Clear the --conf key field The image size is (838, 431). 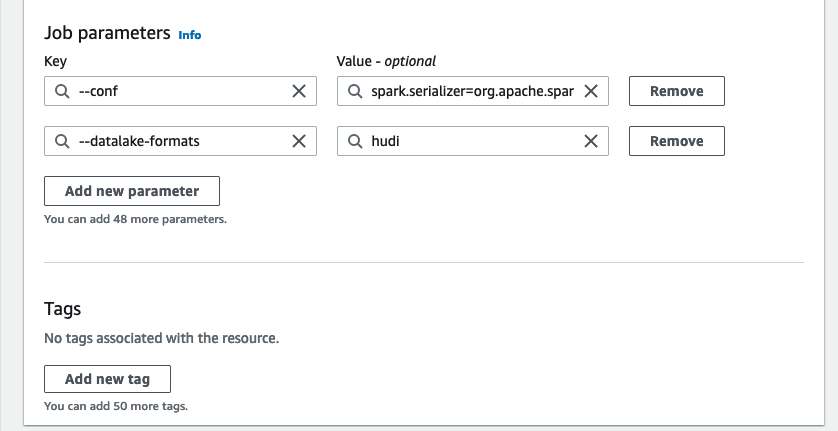click(x=299, y=91)
